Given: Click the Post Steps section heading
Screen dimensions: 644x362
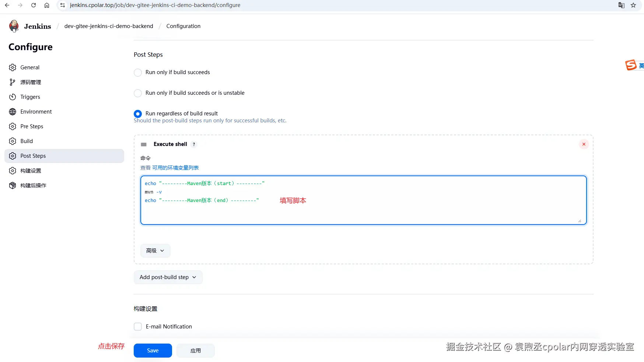Looking at the screenshot, I should point(148,55).
